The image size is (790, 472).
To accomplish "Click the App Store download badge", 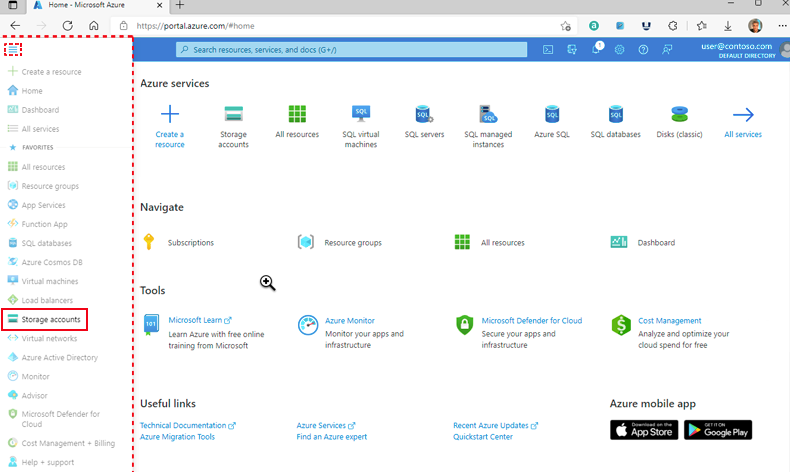I will click(x=644, y=430).
